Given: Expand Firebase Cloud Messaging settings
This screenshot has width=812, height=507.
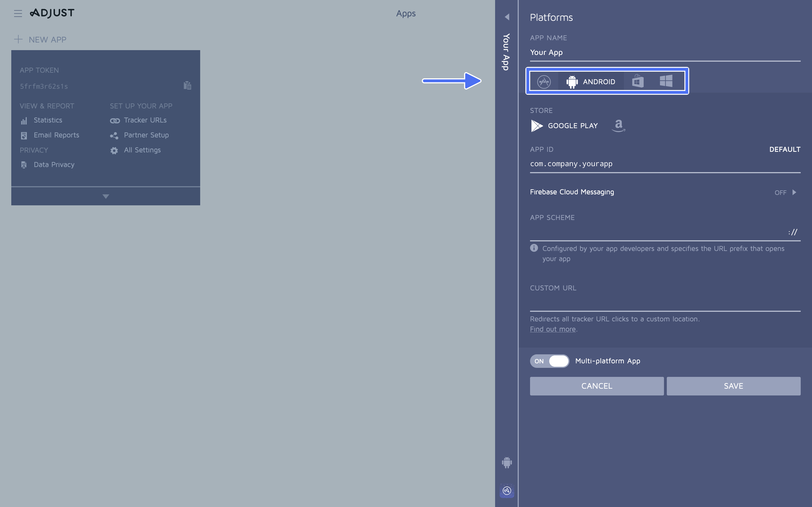Looking at the screenshot, I should point(796,192).
